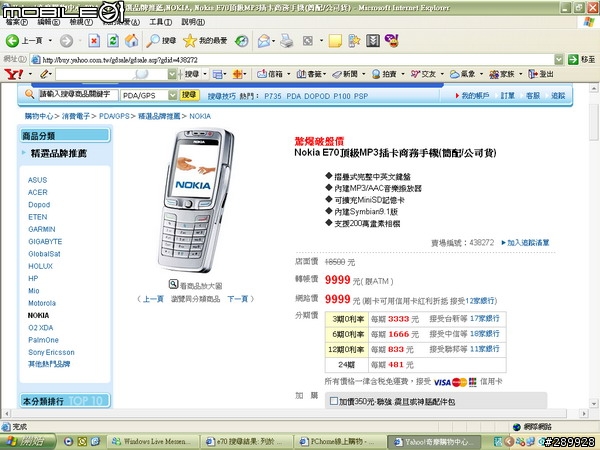Refresh the page using the green arrows icon
This screenshot has height=450, width=600.
(x=113, y=41)
